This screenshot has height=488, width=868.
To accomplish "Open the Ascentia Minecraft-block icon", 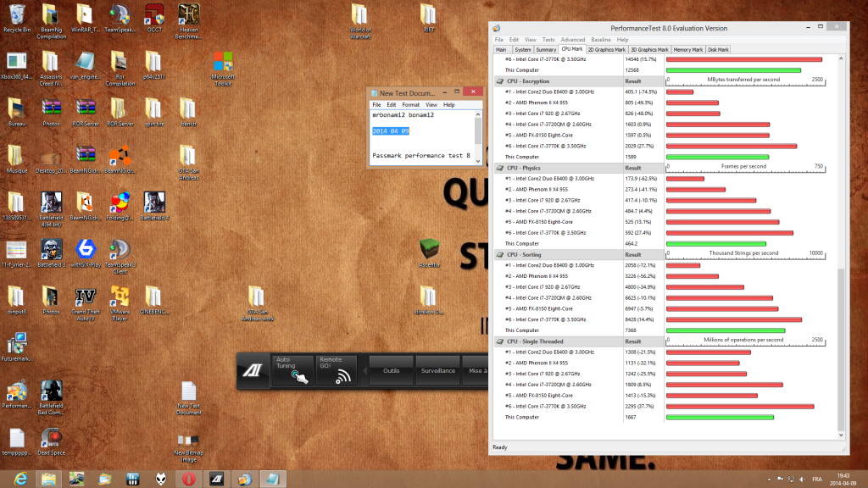I will (x=429, y=253).
